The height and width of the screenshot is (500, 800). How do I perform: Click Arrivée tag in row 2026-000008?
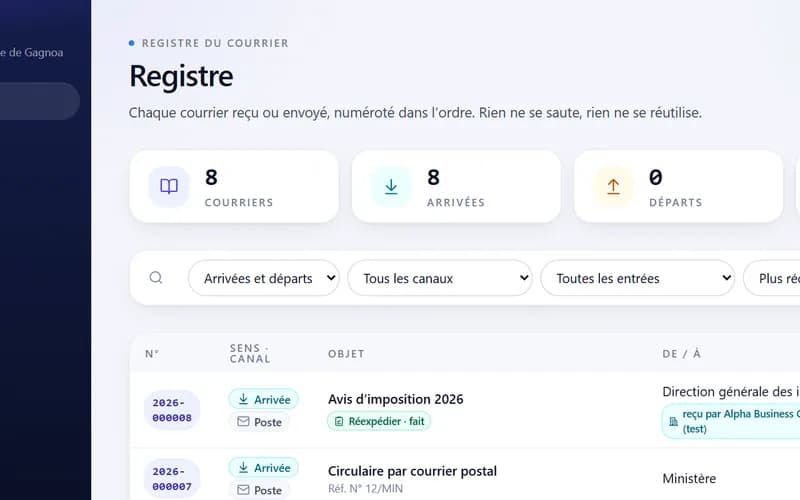click(264, 399)
